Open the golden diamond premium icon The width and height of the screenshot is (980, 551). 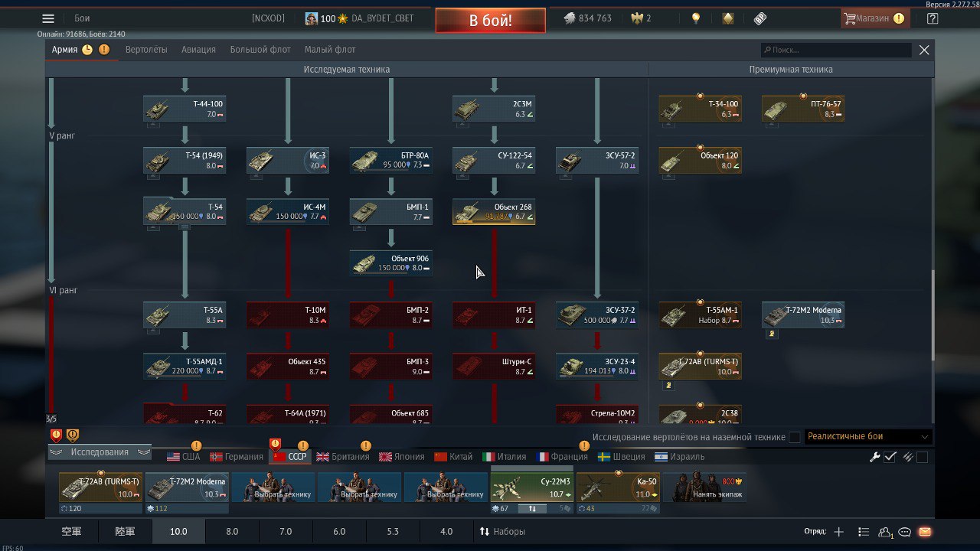coord(728,18)
